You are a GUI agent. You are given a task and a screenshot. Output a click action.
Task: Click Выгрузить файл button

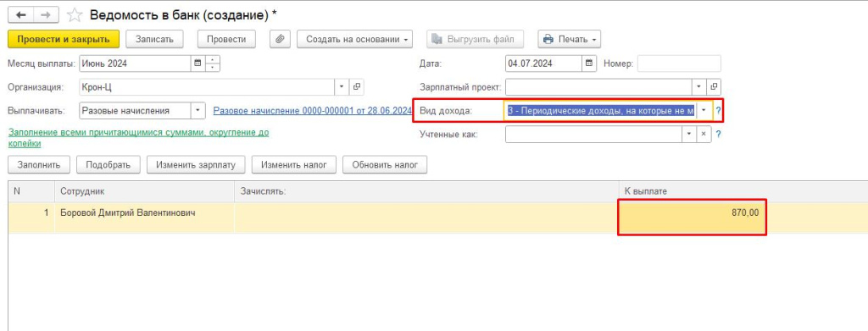click(x=475, y=39)
